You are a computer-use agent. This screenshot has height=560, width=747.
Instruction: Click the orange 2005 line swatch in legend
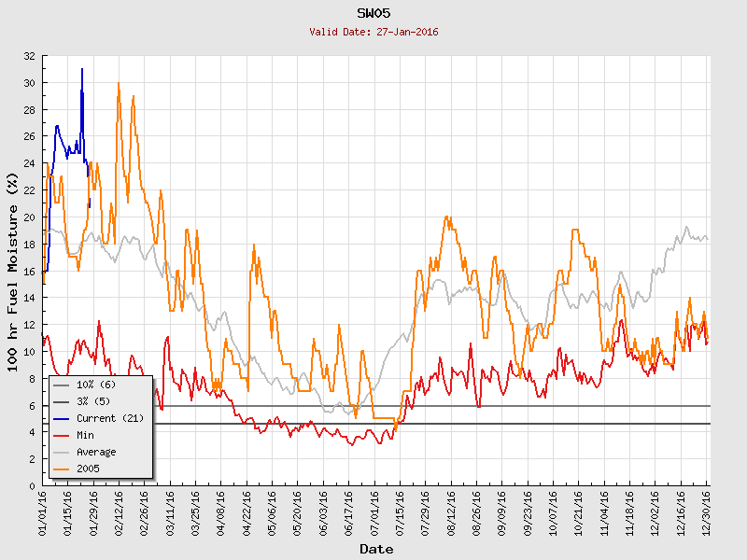pos(62,469)
